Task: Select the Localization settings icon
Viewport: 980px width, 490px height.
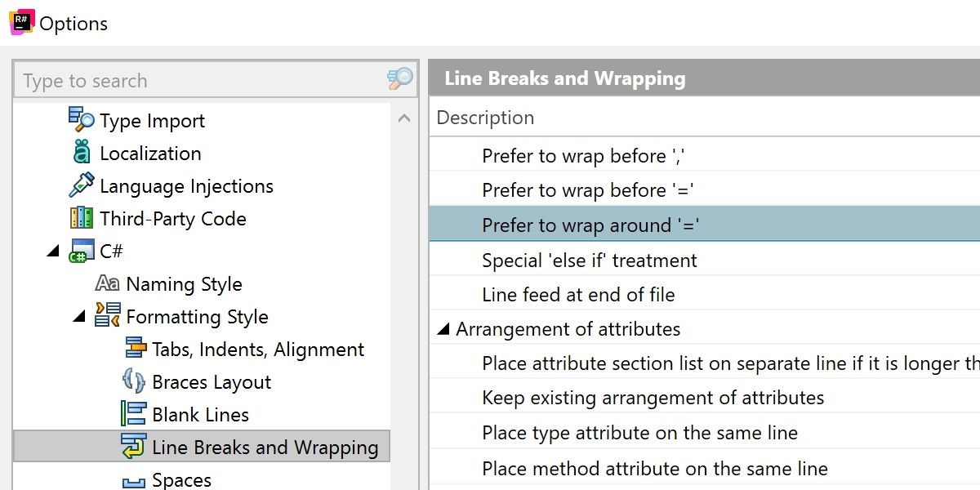Action: pyautogui.click(x=82, y=153)
